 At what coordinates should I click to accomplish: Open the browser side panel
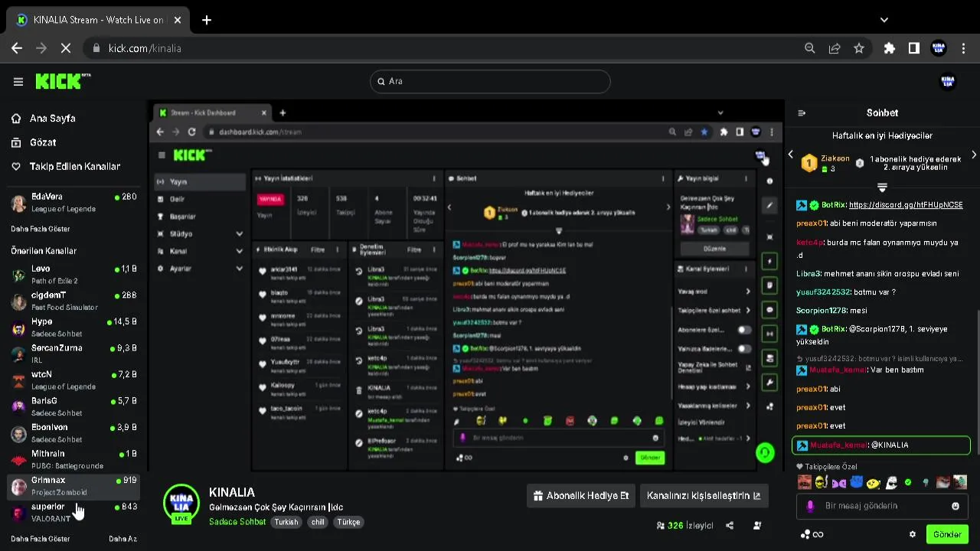tap(914, 48)
